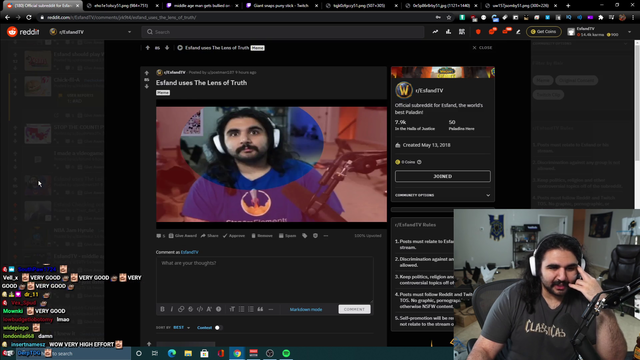Open the three-dot more options under post
Image resolution: width=640 pixels, height=360 pixels.
[x=326, y=236]
